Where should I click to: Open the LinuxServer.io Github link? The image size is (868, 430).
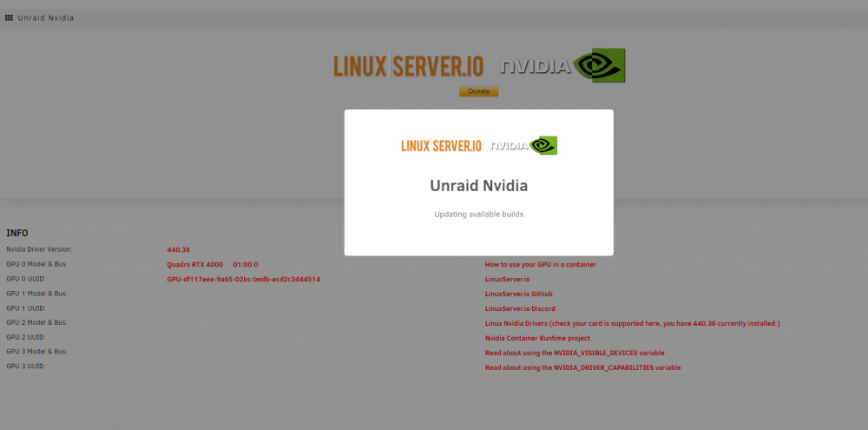point(519,294)
